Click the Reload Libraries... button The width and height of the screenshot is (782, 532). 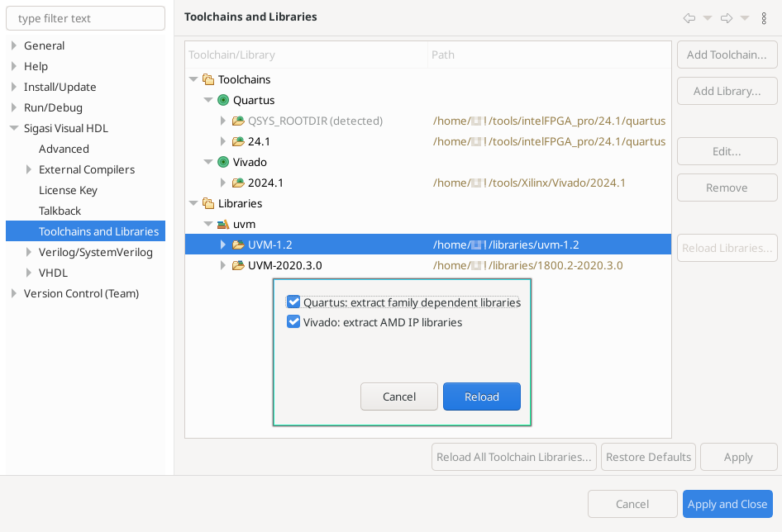point(727,249)
